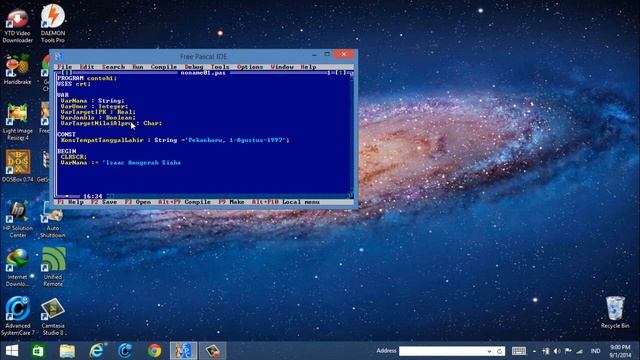This screenshot has width=640, height=360.
Task: Click the 16:24 cursor position indicator
Action: click(93, 196)
